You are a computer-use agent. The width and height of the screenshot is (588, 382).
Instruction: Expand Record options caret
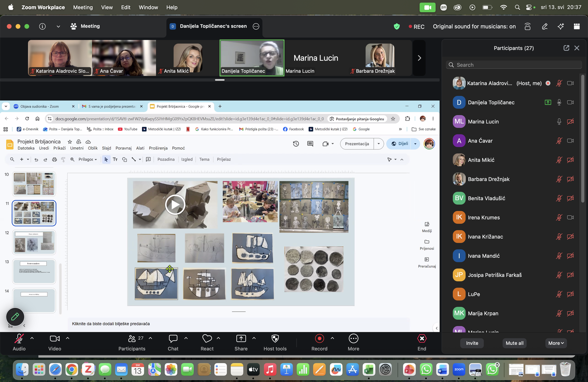pos(332,338)
